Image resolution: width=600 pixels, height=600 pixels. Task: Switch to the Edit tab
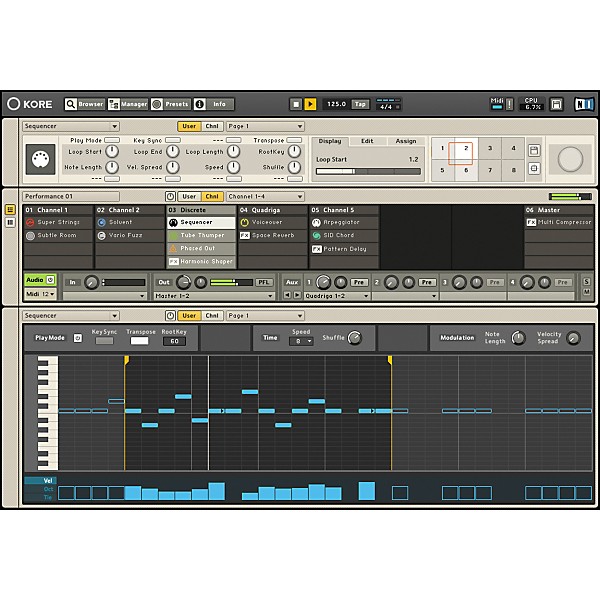pos(367,141)
